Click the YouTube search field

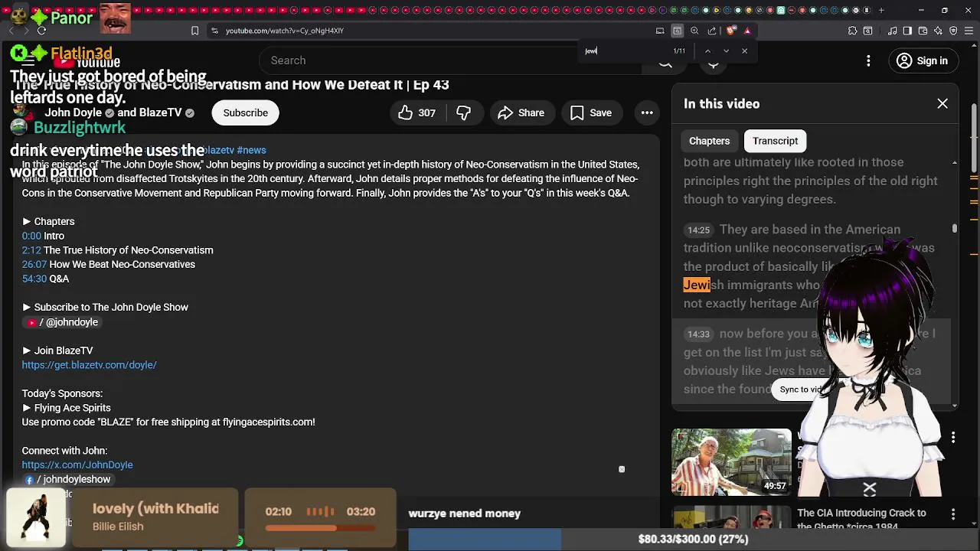tap(452, 60)
